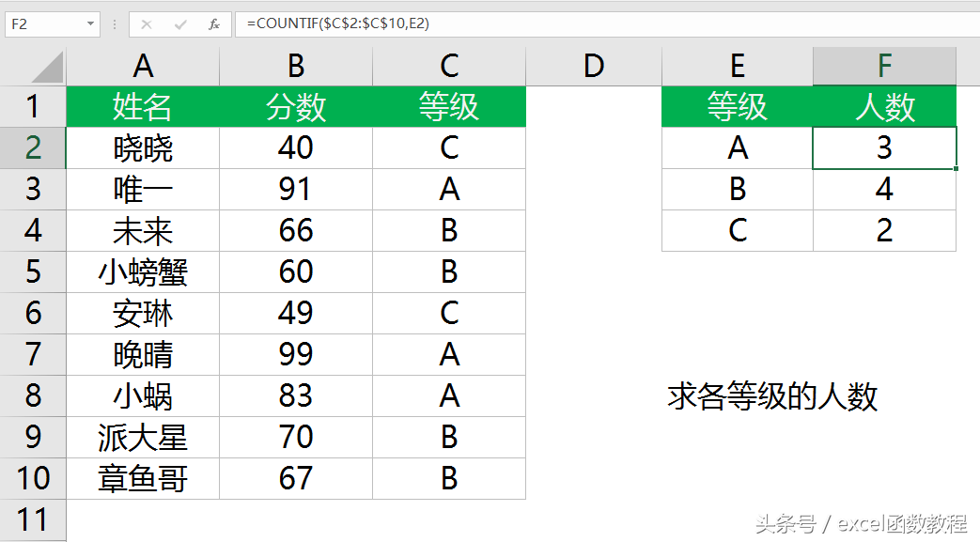Click grade C in the summary table
This screenshot has height=542, width=980.
click(x=738, y=231)
